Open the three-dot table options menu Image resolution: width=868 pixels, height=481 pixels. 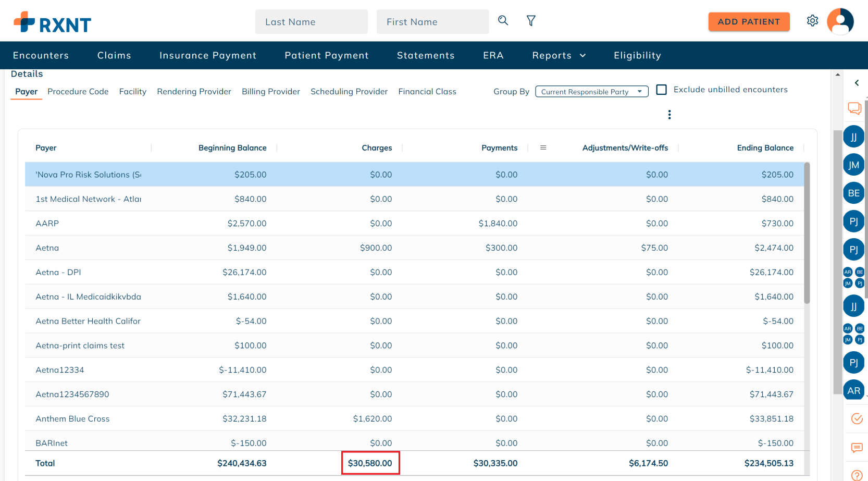669,115
